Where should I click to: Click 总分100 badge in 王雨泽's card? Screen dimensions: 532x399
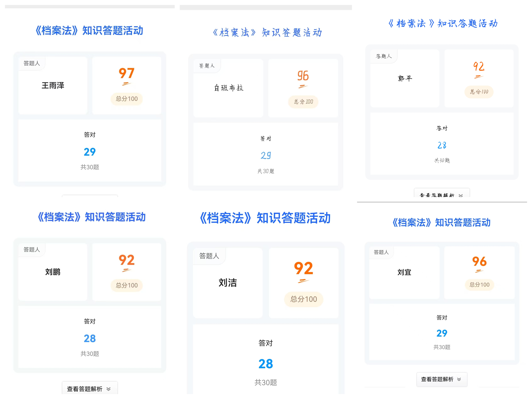click(127, 99)
